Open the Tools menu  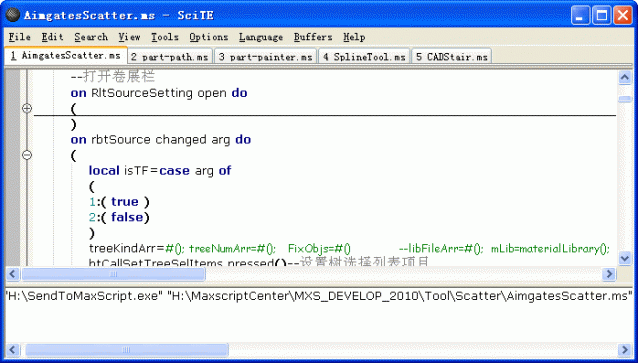(x=165, y=37)
